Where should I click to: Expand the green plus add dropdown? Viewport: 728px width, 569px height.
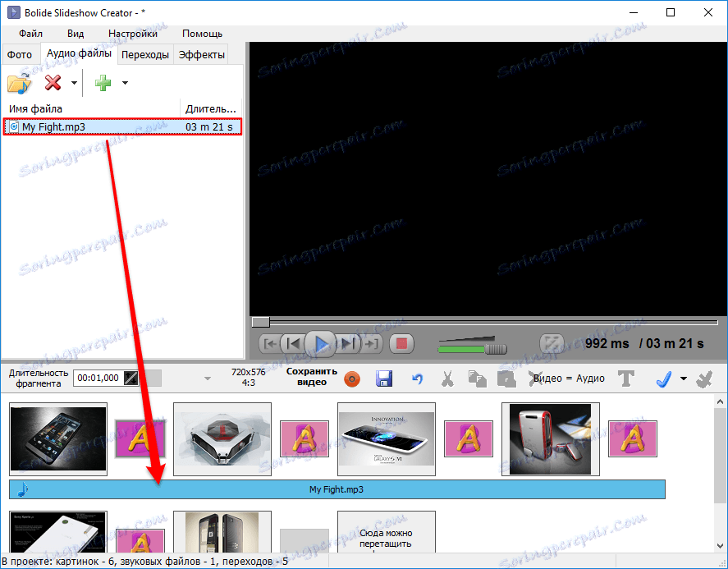(123, 82)
